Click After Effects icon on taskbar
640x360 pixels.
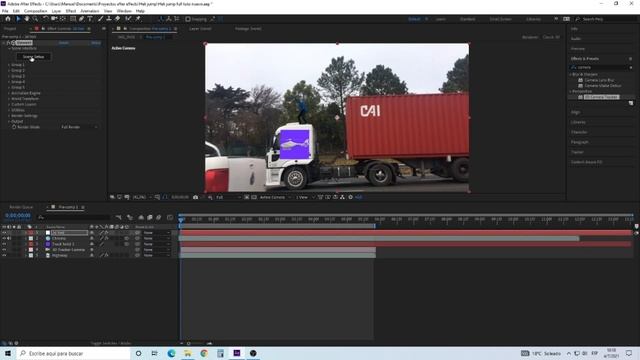[237, 353]
